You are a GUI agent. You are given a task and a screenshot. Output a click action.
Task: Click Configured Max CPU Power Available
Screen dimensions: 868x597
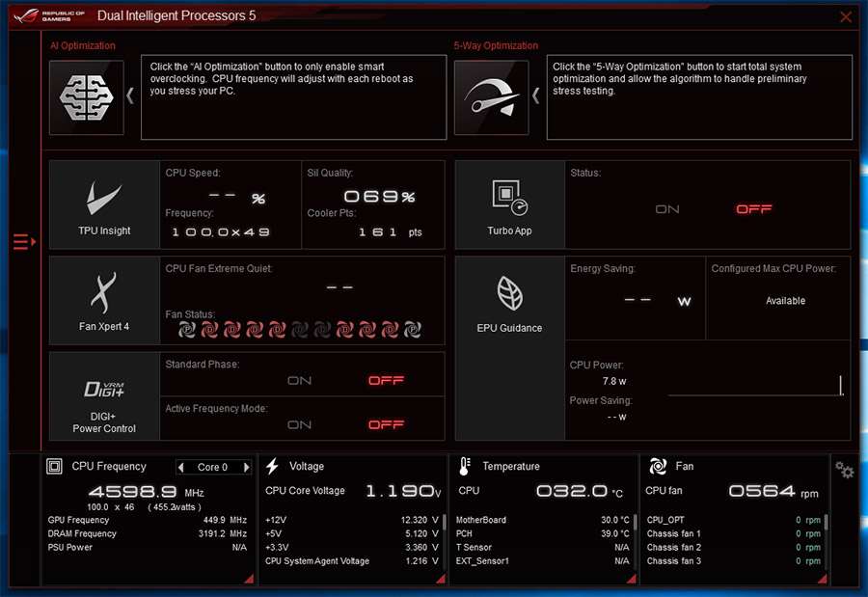[x=785, y=301]
